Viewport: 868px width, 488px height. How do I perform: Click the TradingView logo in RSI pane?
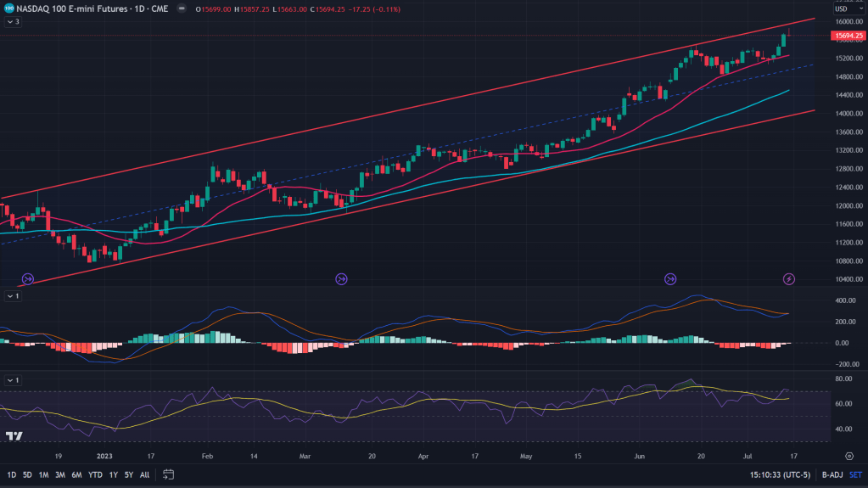pos(14,436)
